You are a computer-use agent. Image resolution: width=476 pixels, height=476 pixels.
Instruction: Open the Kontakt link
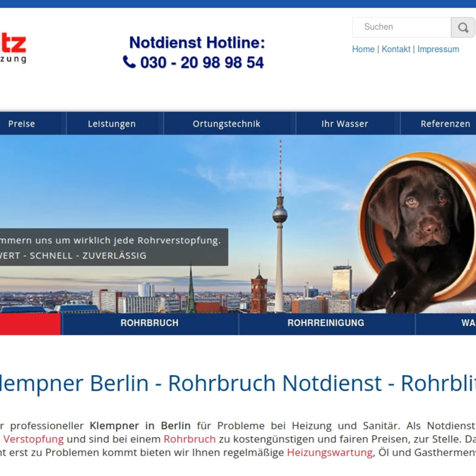click(x=396, y=49)
